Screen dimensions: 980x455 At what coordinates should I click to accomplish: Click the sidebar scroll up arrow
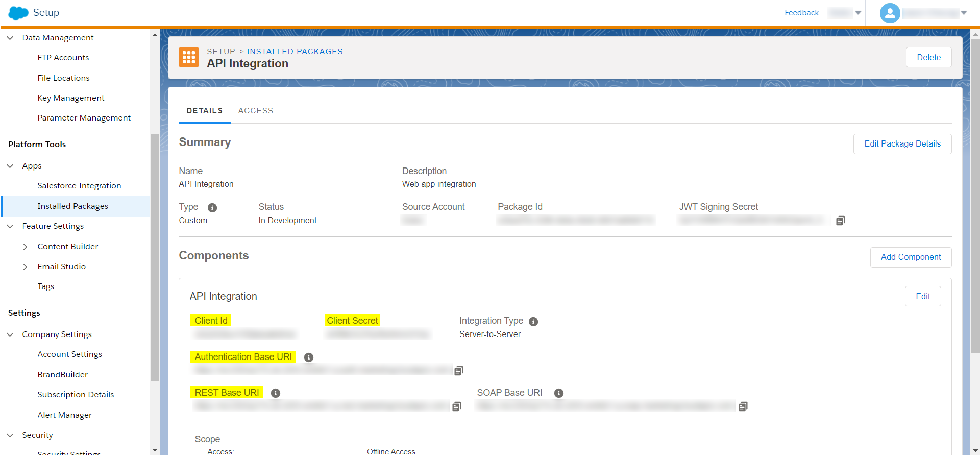pyautogui.click(x=155, y=34)
